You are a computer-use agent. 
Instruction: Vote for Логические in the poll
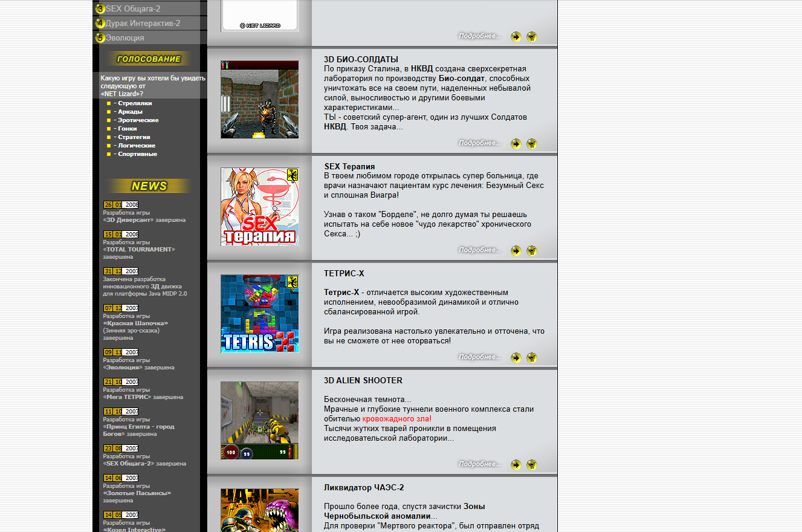click(137, 146)
